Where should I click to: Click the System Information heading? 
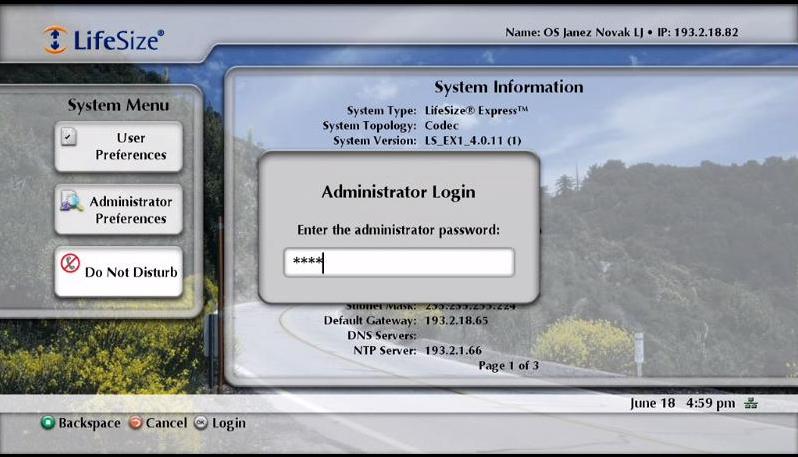(508, 87)
